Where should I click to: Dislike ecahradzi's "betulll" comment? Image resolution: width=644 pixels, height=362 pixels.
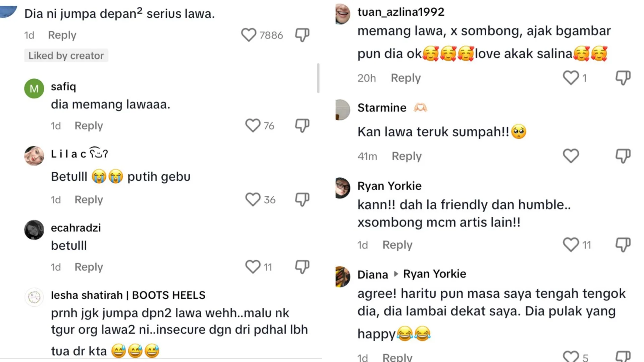coord(302,267)
